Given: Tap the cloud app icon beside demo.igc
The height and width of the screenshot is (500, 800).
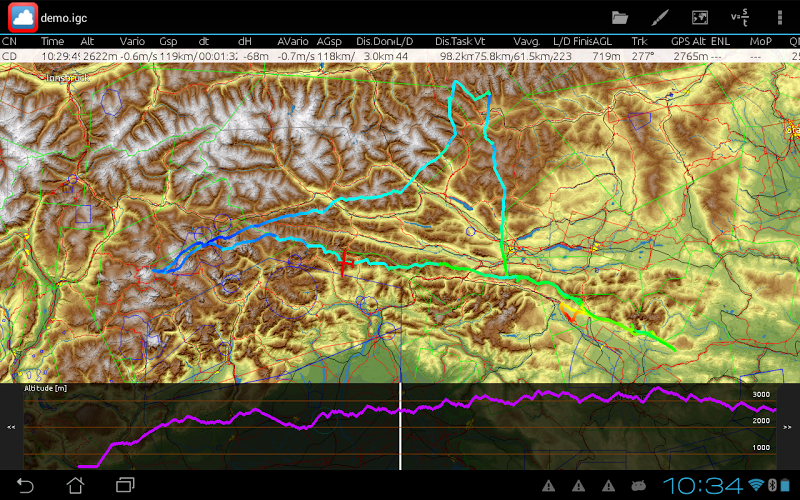Looking at the screenshot, I should (22, 18).
